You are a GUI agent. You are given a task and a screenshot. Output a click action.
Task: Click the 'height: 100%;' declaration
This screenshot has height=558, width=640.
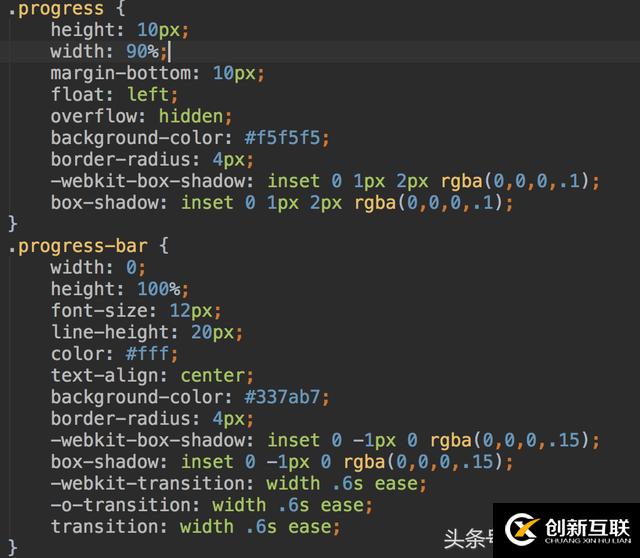coord(120,289)
